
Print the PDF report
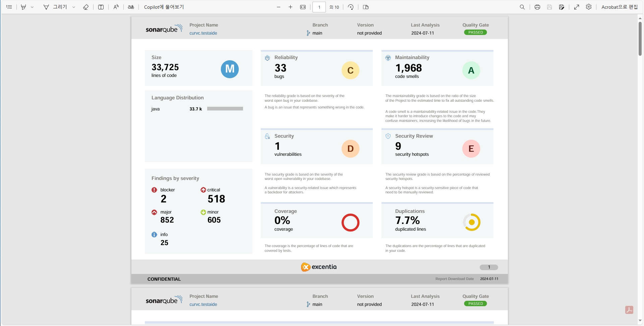tap(537, 7)
